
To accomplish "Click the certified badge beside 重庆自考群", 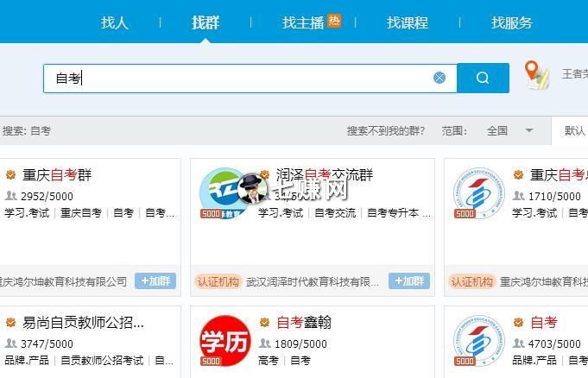I will 10,174.
